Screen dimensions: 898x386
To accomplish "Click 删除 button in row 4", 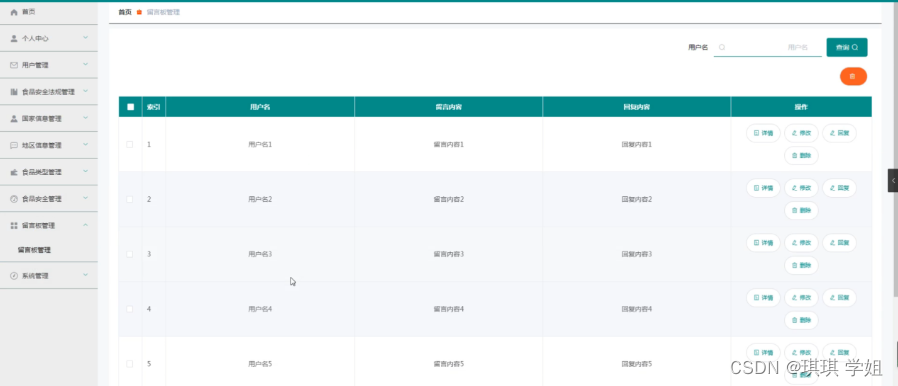I will click(801, 320).
